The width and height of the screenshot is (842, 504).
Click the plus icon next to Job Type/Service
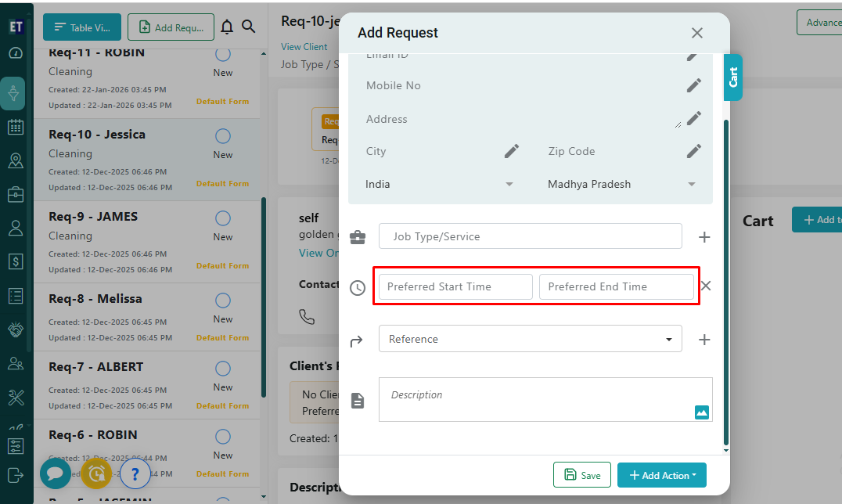point(703,236)
